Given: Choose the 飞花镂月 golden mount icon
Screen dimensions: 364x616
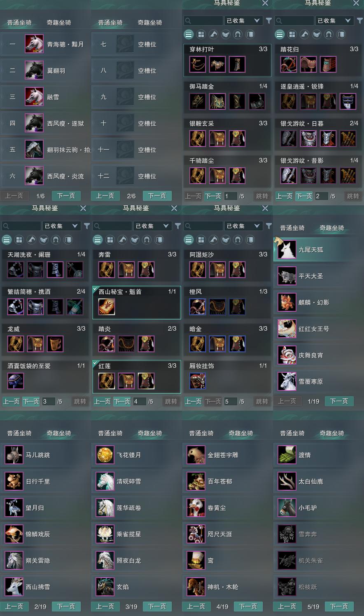Looking at the screenshot, I should point(105,455).
